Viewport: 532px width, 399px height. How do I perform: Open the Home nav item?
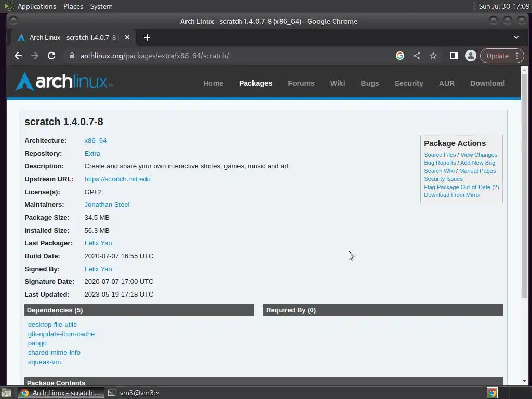pyautogui.click(x=213, y=83)
